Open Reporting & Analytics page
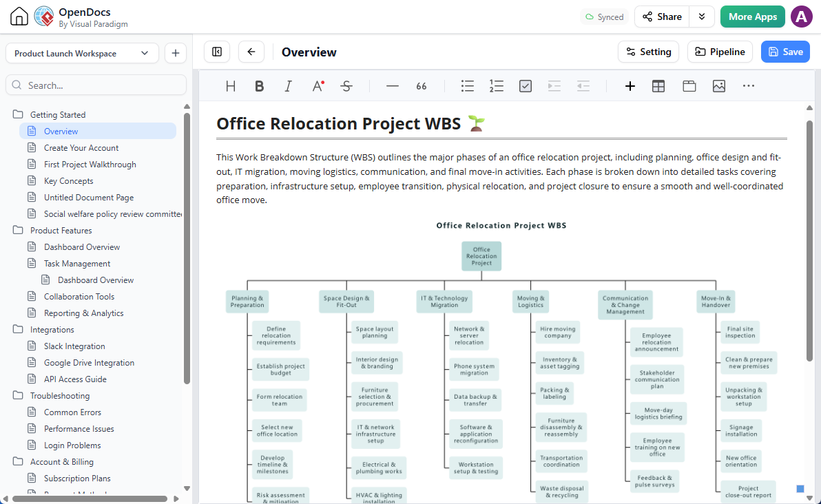 pos(84,313)
